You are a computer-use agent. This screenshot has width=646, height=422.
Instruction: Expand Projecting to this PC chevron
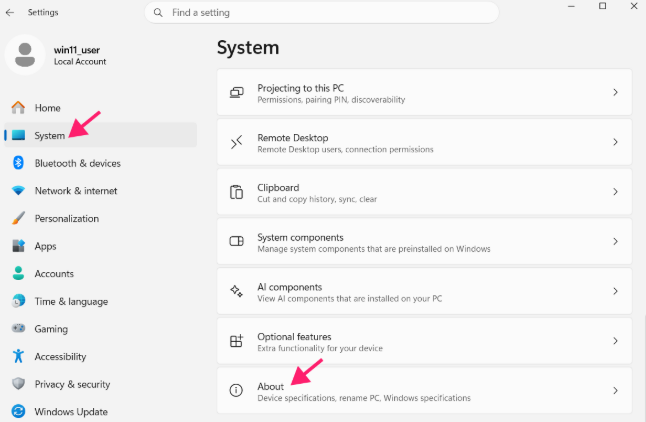tap(615, 92)
